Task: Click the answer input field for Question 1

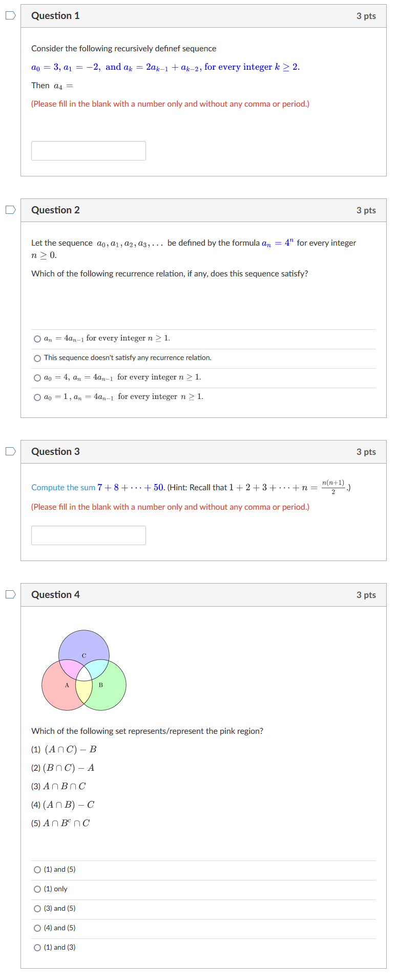Action: [88, 150]
